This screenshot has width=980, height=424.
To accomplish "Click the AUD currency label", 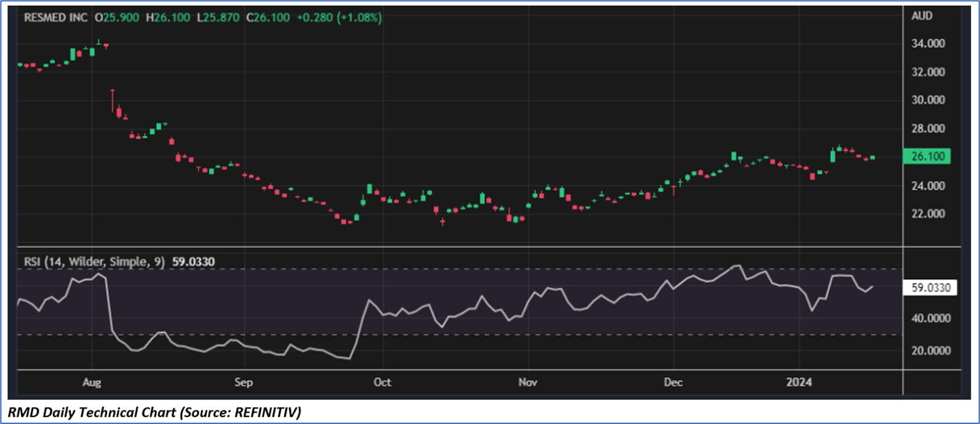I will (x=922, y=18).
